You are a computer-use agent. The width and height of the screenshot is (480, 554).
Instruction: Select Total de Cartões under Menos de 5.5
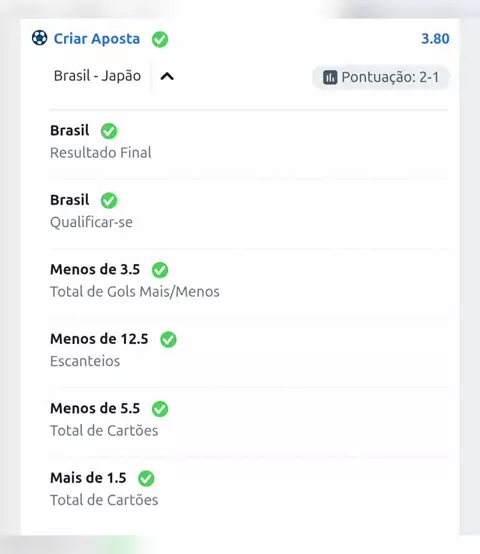[104, 430]
